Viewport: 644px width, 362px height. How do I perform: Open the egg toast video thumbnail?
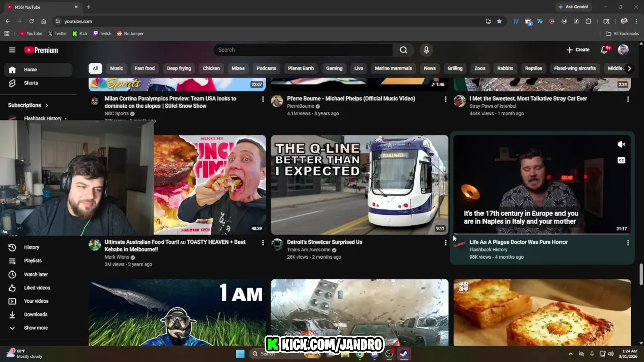542,312
